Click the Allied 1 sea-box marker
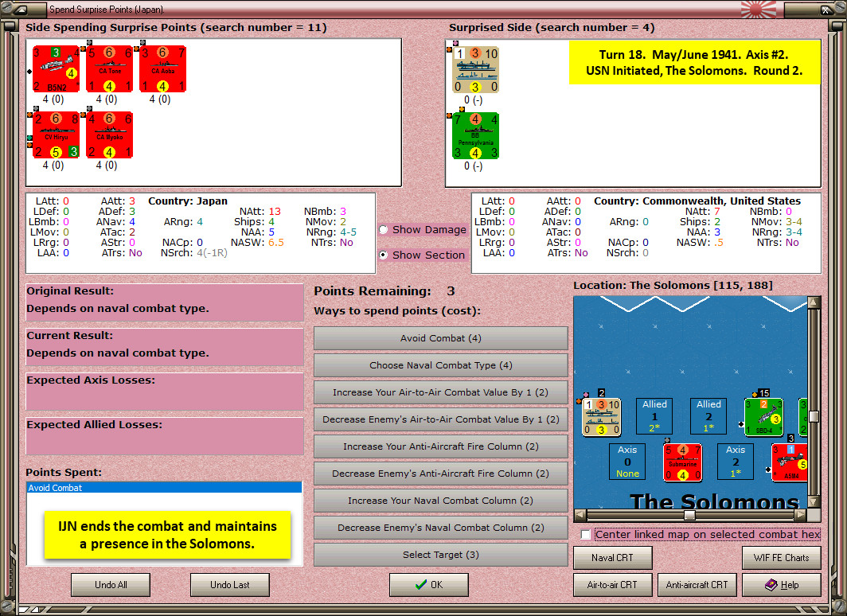Screen dimensions: 847x616 [654, 416]
